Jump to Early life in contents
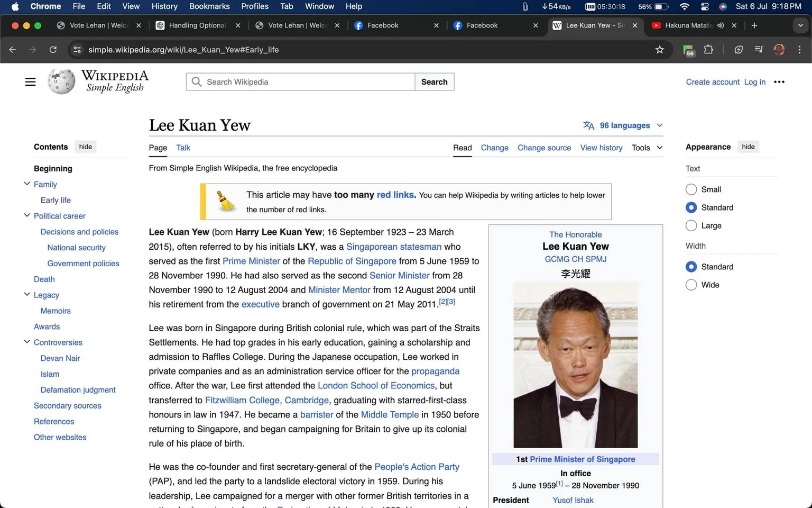 [x=56, y=200]
